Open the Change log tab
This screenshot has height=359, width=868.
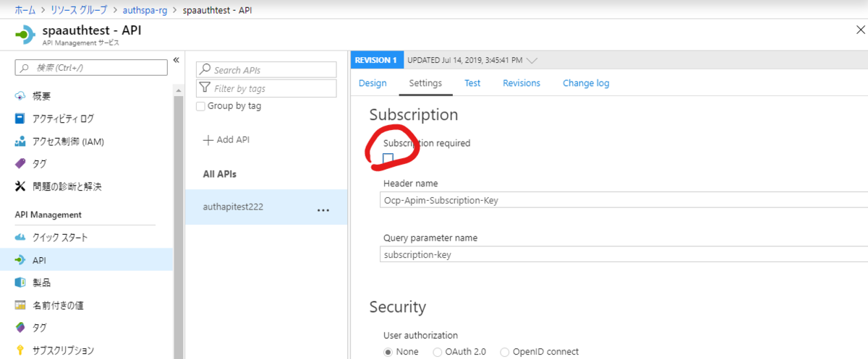click(x=586, y=83)
